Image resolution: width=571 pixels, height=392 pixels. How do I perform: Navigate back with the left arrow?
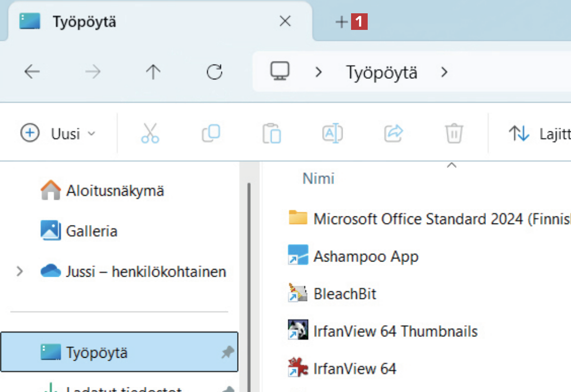pyautogui.click(x=32, y=72)
